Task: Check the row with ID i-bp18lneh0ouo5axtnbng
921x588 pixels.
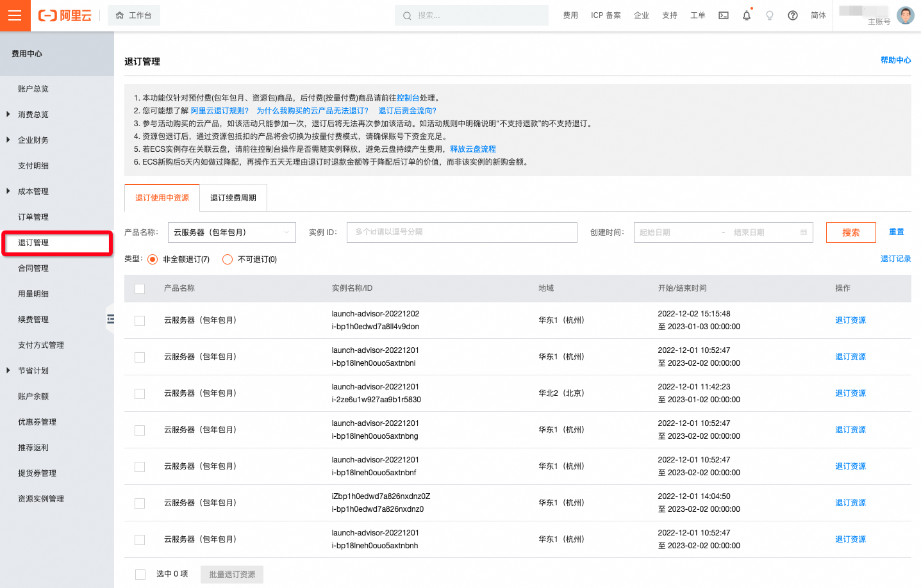Action: click(140, 430)
